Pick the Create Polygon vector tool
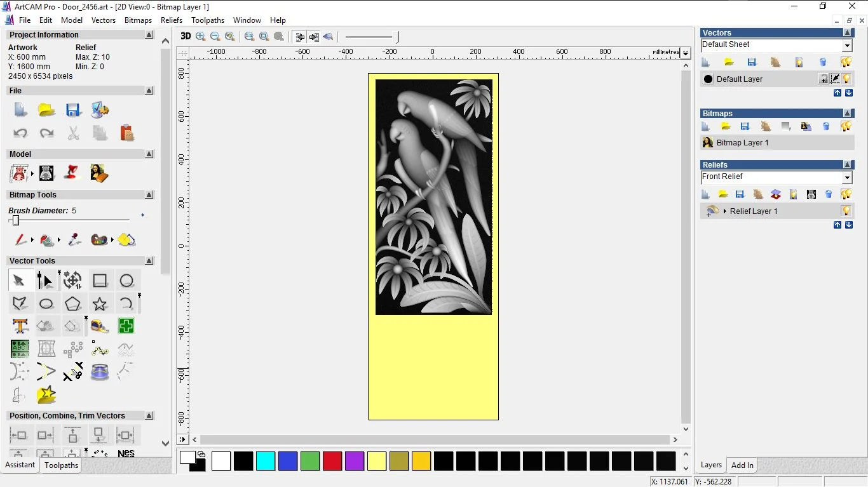This screenshot has width=868, height=487. click(73, 304)
